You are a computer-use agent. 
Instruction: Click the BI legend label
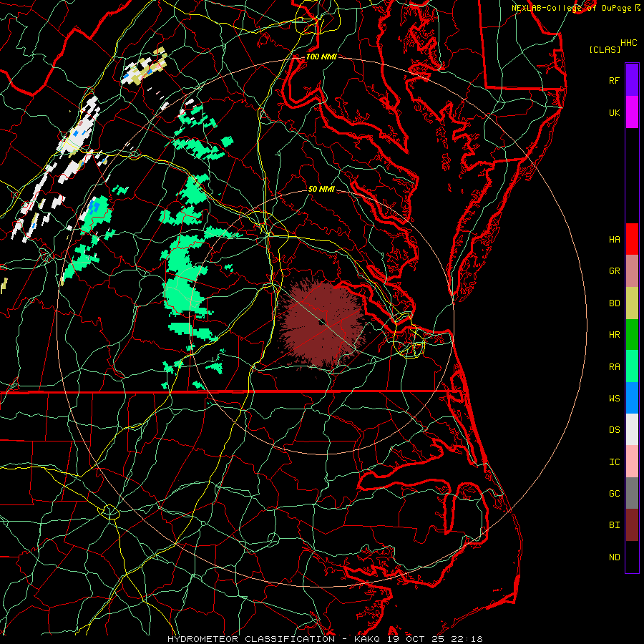(614, 525)
